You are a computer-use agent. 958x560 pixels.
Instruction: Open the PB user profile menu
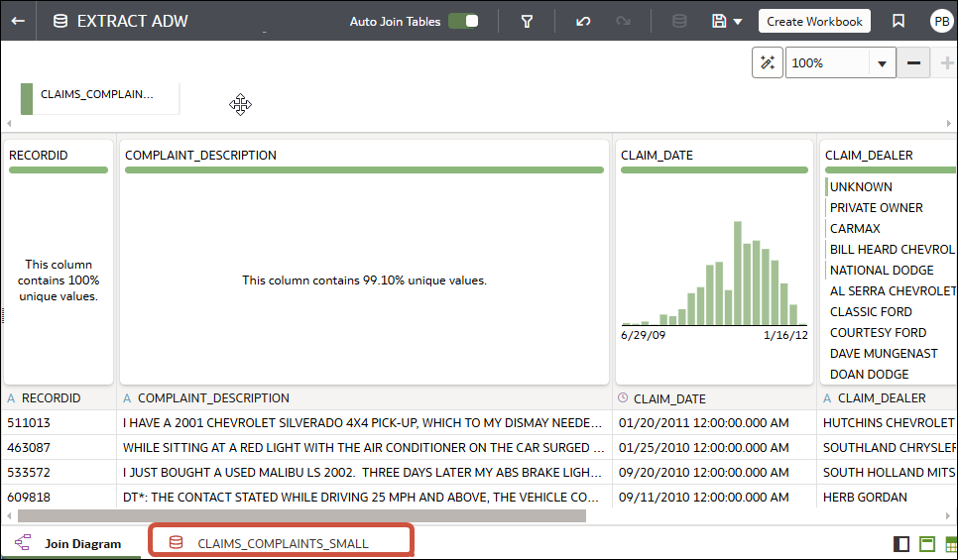(941, 21)
